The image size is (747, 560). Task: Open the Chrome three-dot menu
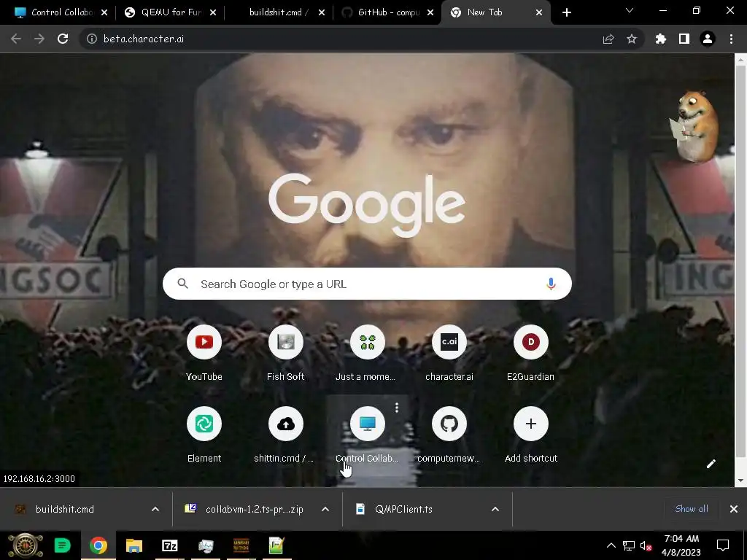[x=731, y=39]
